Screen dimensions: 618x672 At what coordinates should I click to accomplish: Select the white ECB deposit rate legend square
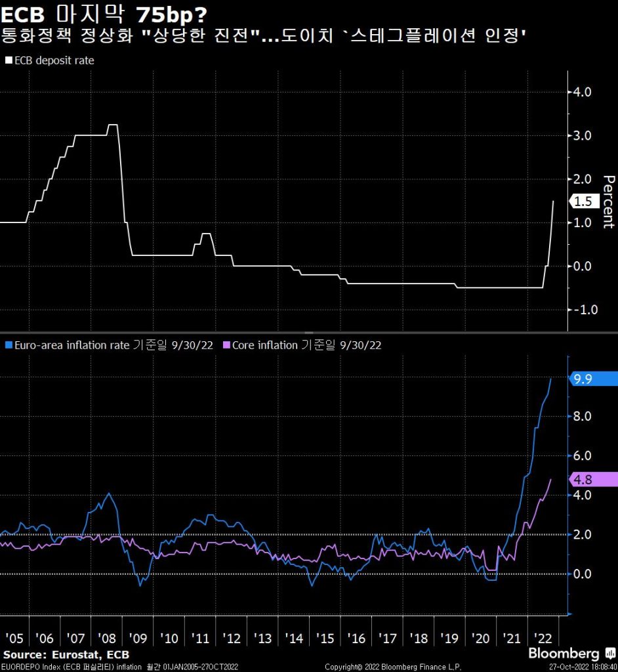click(x=7, y=60)
